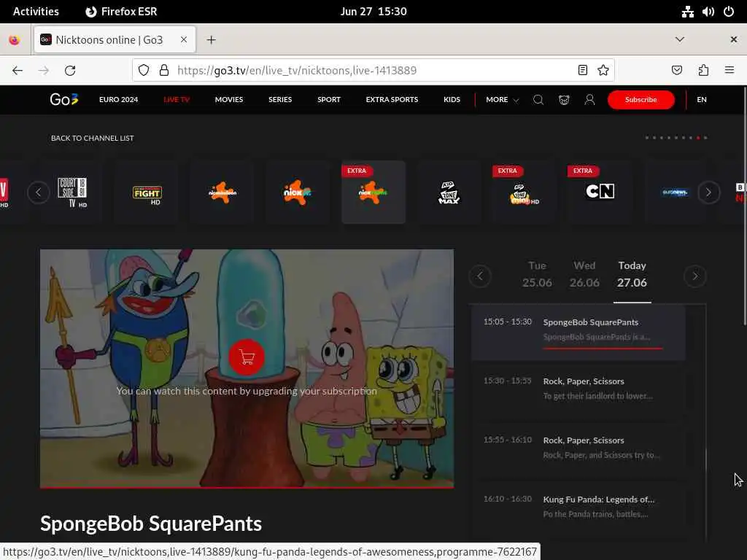
Task: Open the kids bear face icon
Action: click(x=564, y=99)
